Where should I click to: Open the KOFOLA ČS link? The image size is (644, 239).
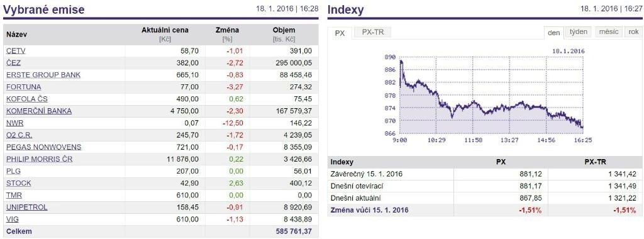click(x=27, y=99)
